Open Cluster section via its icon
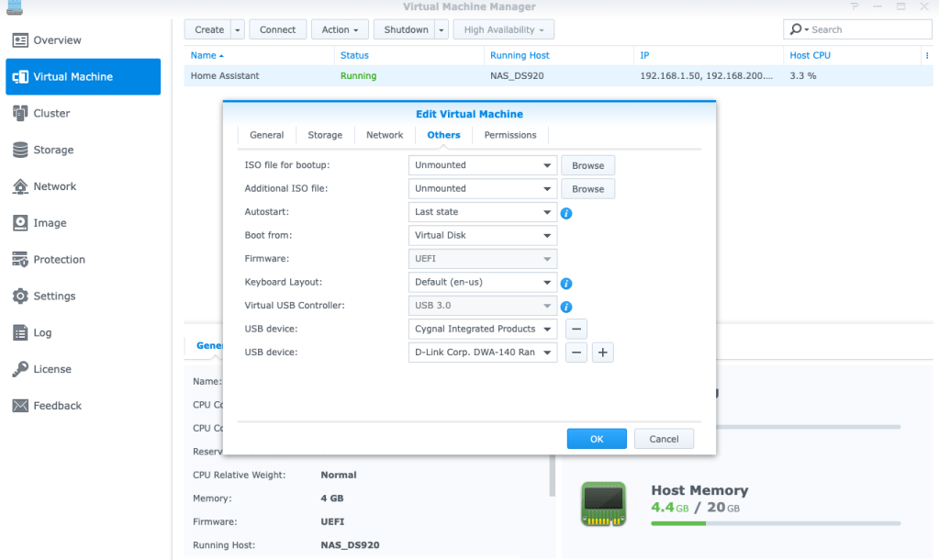This screenshot has height=560, width=939. [20, 113]
